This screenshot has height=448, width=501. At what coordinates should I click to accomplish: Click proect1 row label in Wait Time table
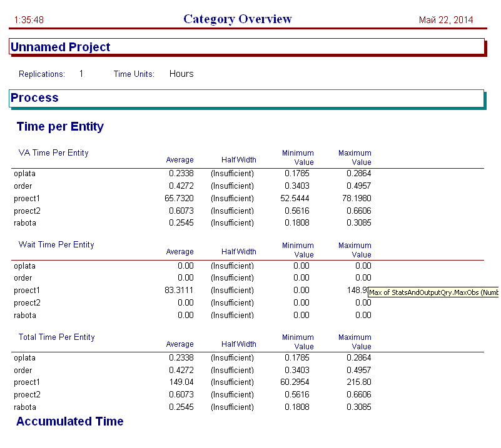pos(27,291)
